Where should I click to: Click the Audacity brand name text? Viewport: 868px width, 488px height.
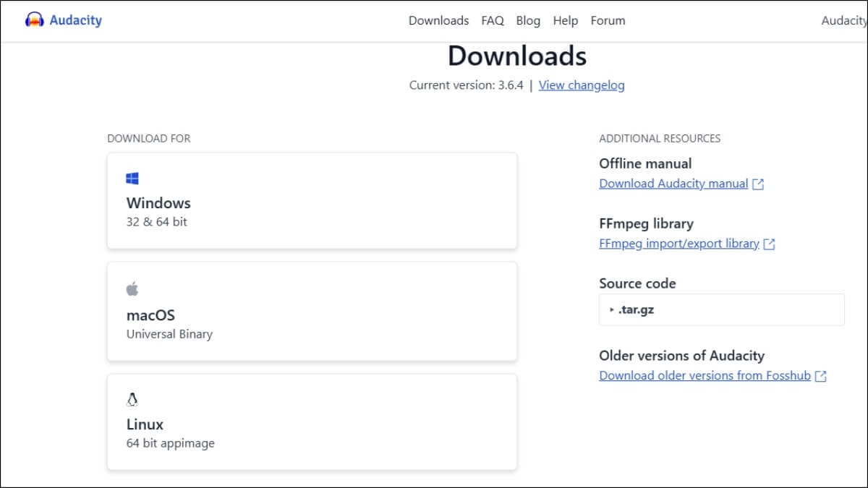pyautogui.click(x=75, y=20)
